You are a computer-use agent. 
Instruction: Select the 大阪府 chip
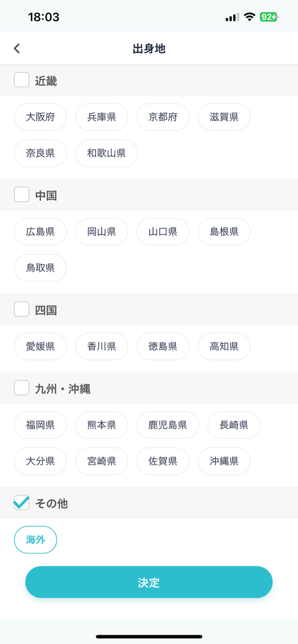coord(40,117)
